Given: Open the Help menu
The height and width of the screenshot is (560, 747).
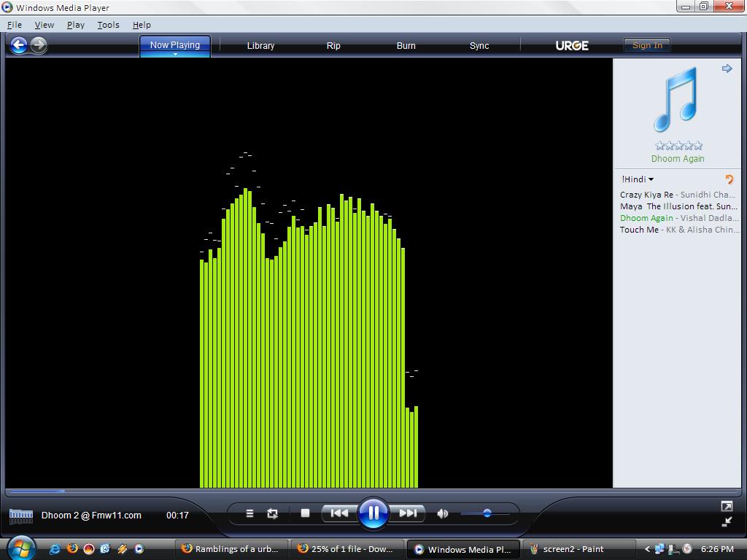Looking at the screenshot, I should click(x=142, y=25).
